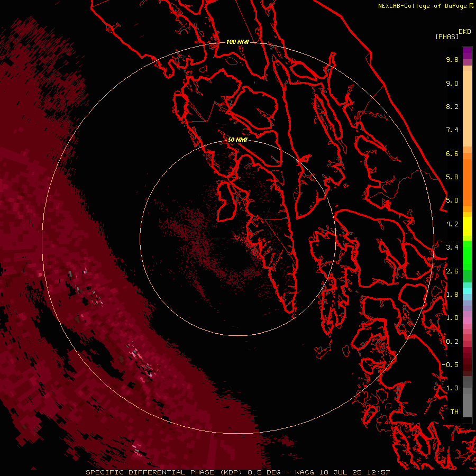Image resolution: width=476 pixels, height=476 pixels.
Task: Click the 5.8 legend value
Action: tap(452, 177)
